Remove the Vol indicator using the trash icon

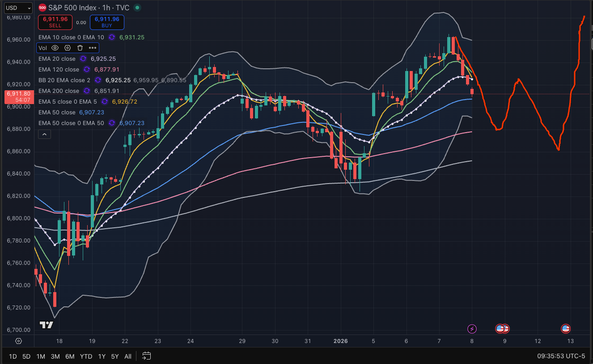(x=80, y=48)
